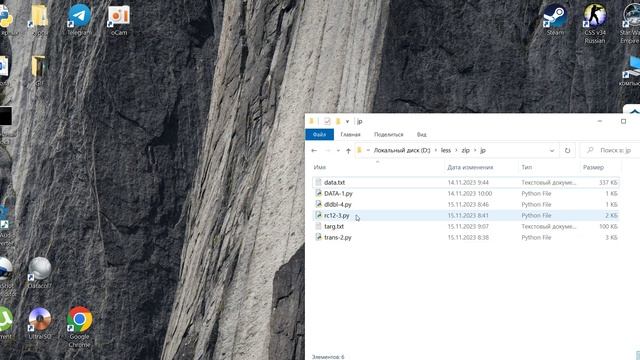640x360 pixels.
Task: Click the 100 КБ size of targ.txt
Action: click(x=608, y=227)
